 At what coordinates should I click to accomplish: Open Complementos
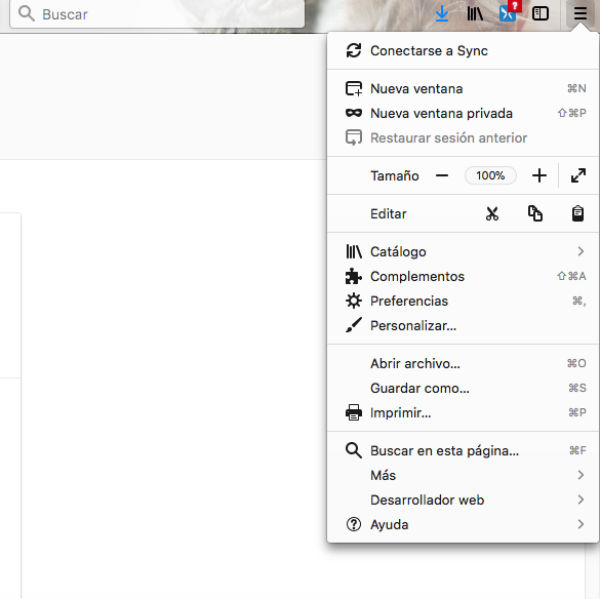coord(463,276)
